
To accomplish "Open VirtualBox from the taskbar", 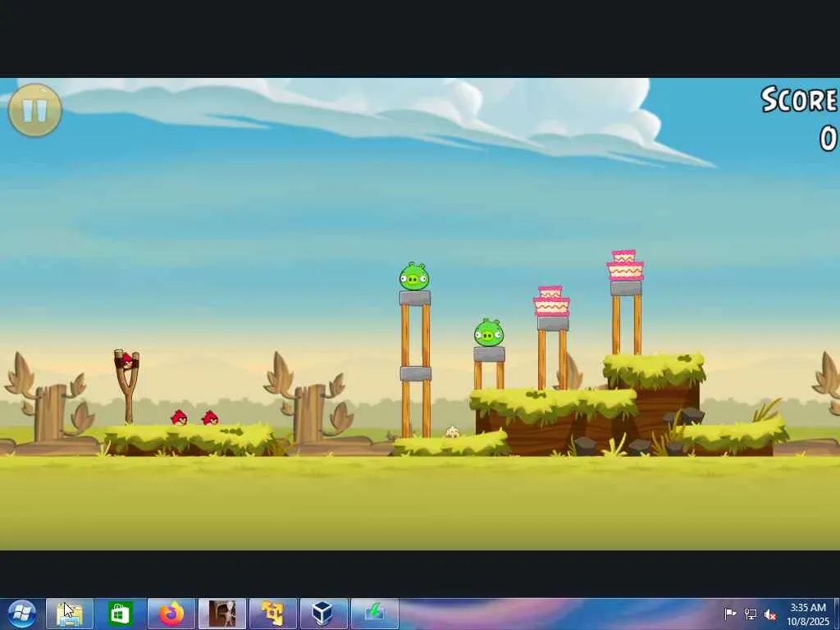I will [323, 614].
